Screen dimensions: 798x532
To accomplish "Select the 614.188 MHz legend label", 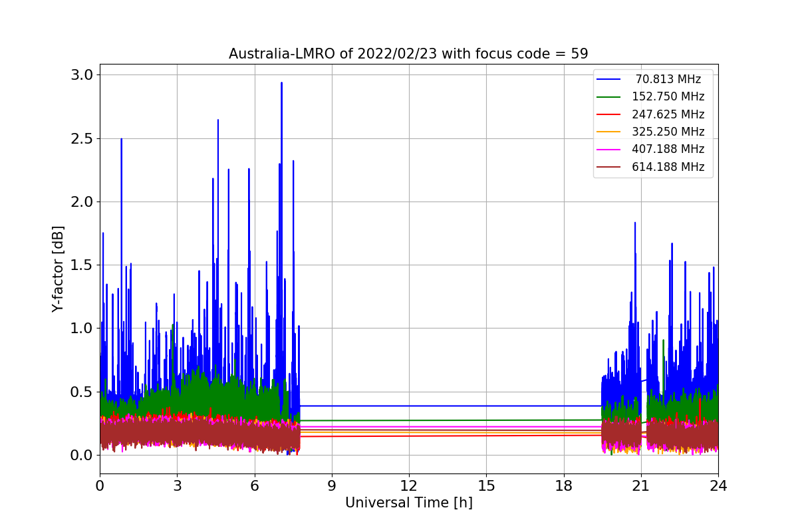I will pos(668,167).
